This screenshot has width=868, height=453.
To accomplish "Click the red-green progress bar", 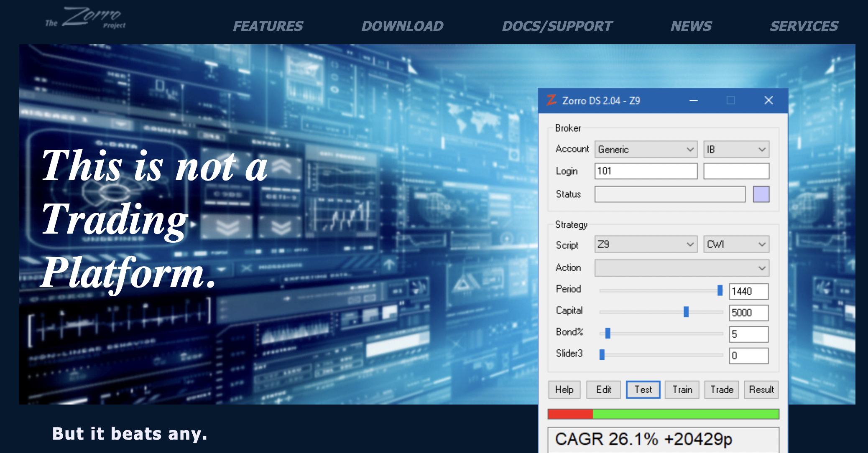I will point(663,414).
